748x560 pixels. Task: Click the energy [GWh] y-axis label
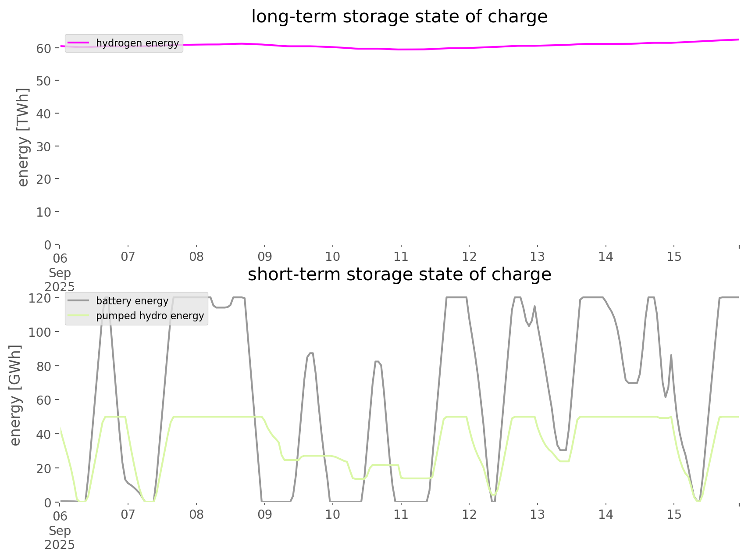[15, 395]
